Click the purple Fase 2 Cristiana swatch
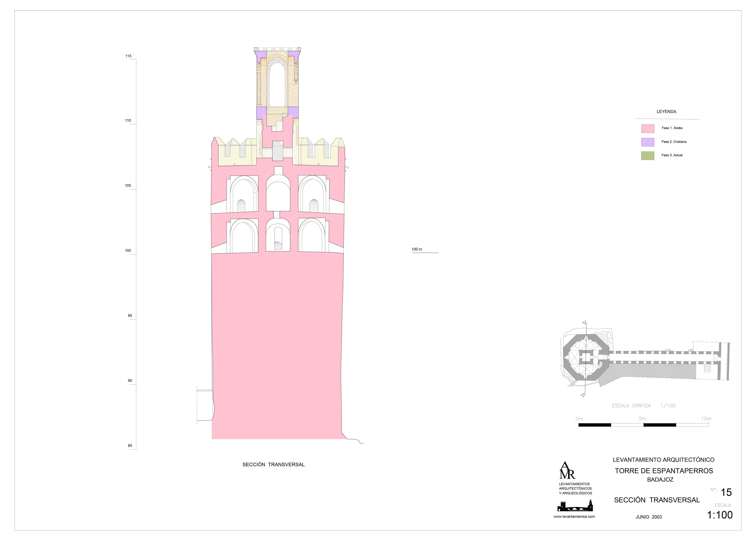Screen dimensions: 756x541 647,142
